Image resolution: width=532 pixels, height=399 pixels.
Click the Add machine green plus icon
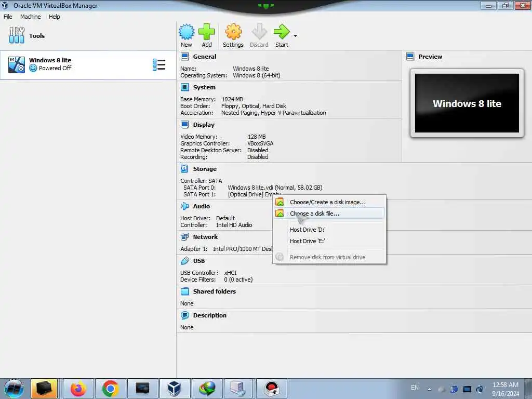pyautogui.click(x=206, y=32)
